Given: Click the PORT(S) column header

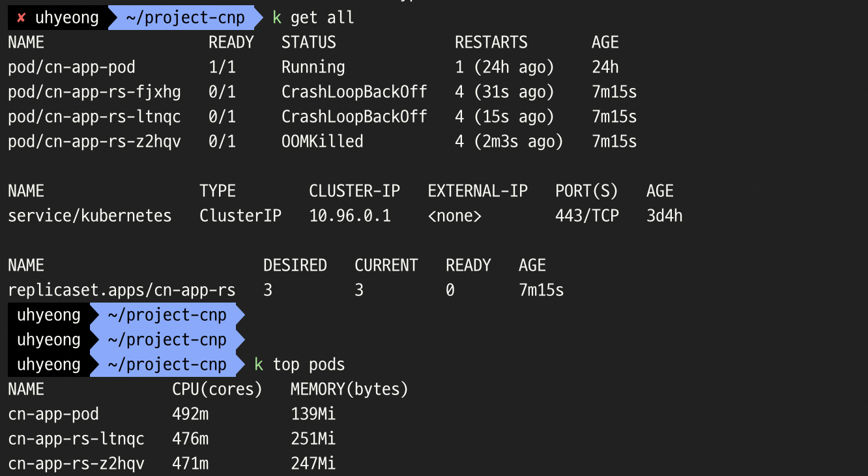Looking at the screenshot, I should click(x=587, y=191).
